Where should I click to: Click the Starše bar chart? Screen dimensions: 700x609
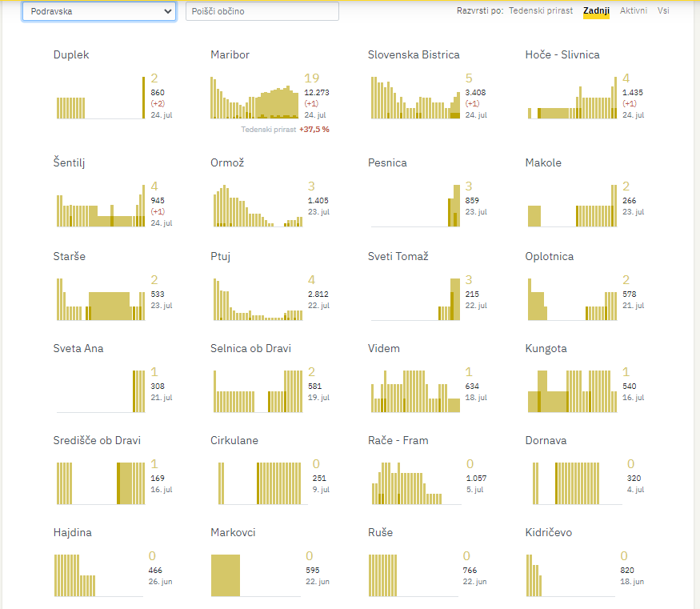click(101, 299)
